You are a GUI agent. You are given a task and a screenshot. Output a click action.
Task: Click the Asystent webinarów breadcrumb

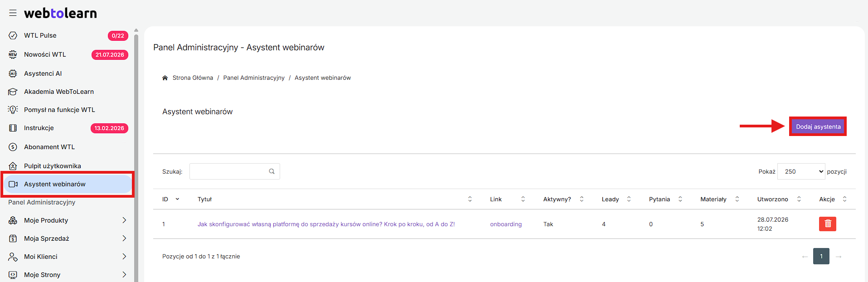point(323,78)
